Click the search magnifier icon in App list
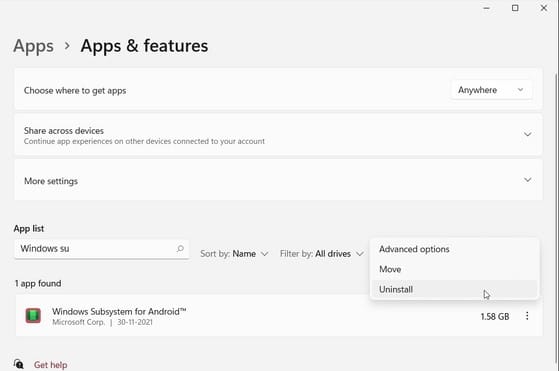 180,248
